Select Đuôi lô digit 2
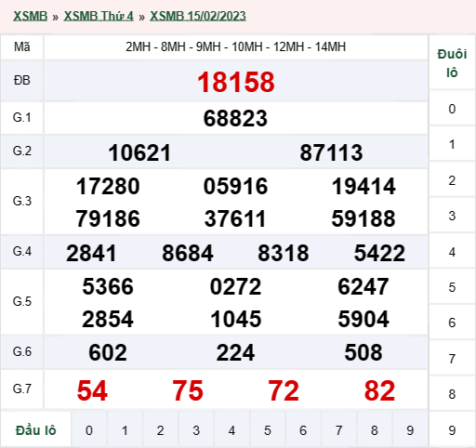Viewport: 476px width, 448px height. coord(452,180)
